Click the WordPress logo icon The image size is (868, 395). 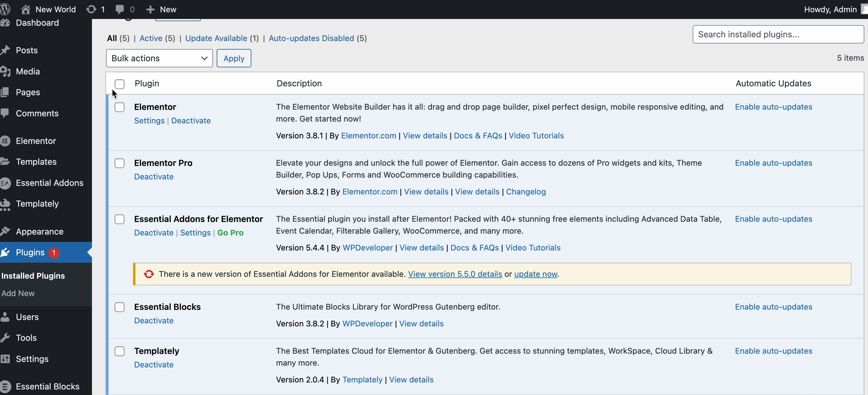(x=5, y=9)
